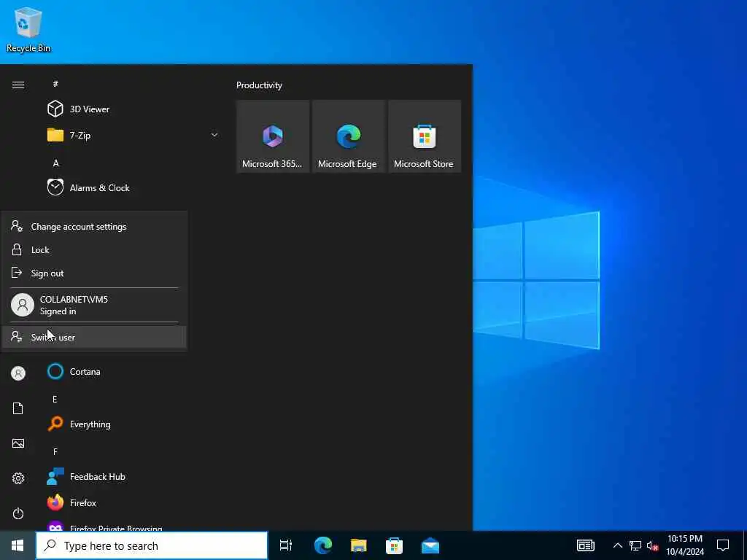
Task: Open Pictures from Start sidebar
Action: pyautogui.click(x=18, y=443)
